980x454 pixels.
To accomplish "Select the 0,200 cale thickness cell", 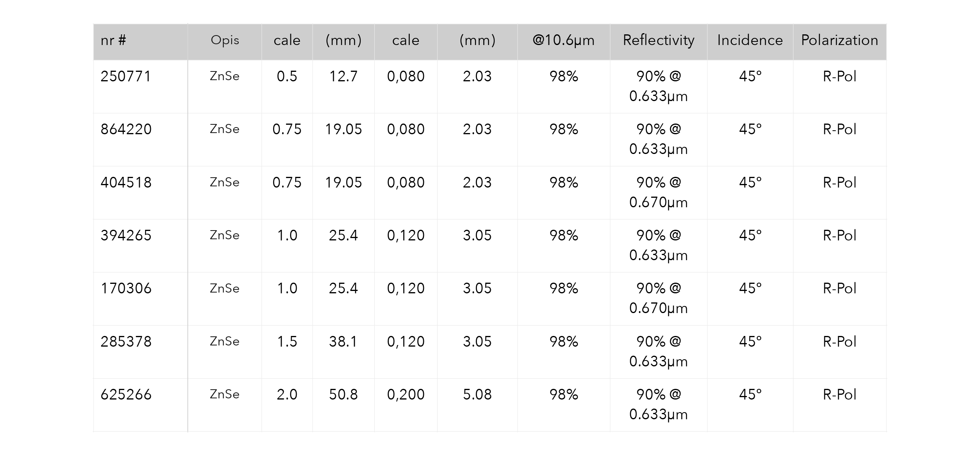I will [x=406, y=405].
